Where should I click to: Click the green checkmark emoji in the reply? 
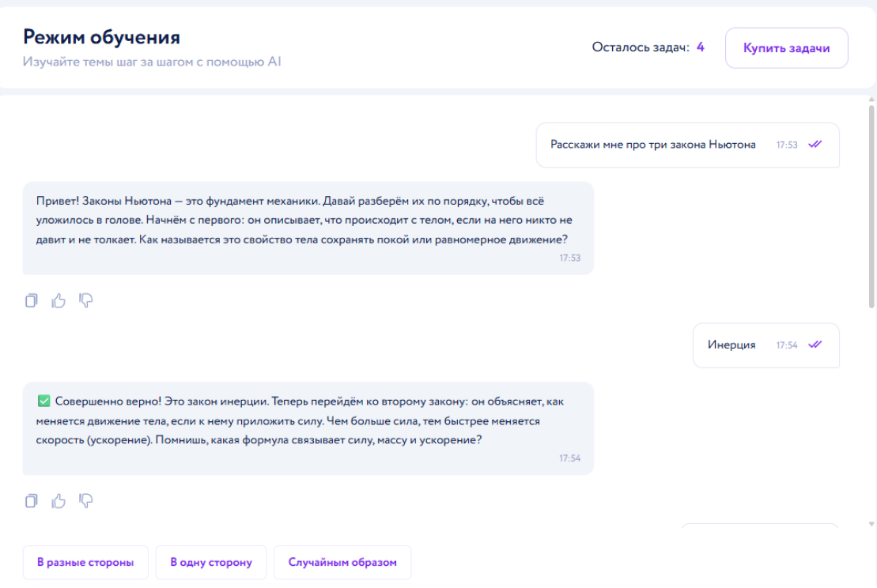[x=43, y=401]
